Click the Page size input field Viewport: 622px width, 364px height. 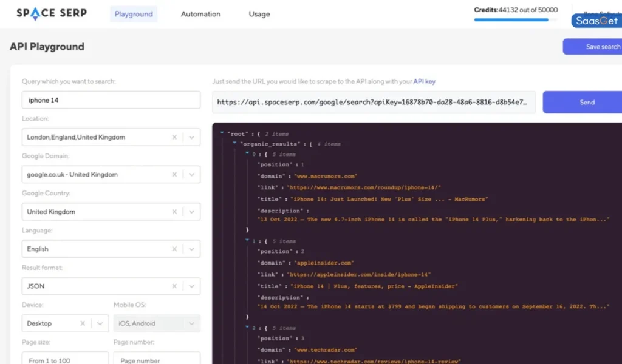coord(65,358)
